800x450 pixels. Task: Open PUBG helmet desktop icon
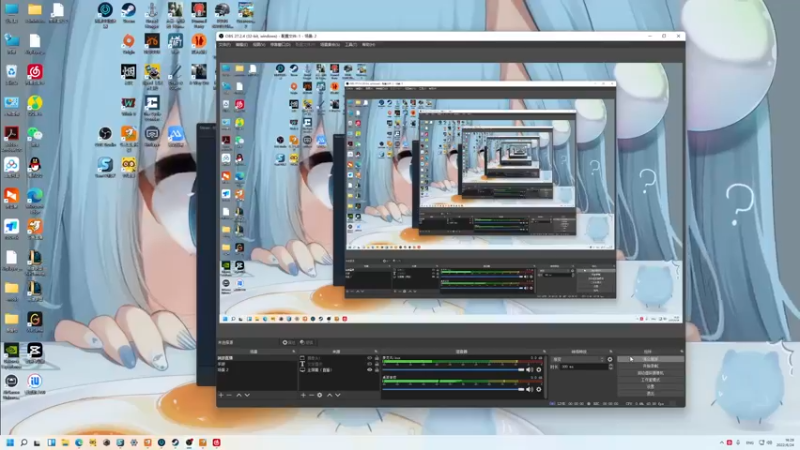222,11
